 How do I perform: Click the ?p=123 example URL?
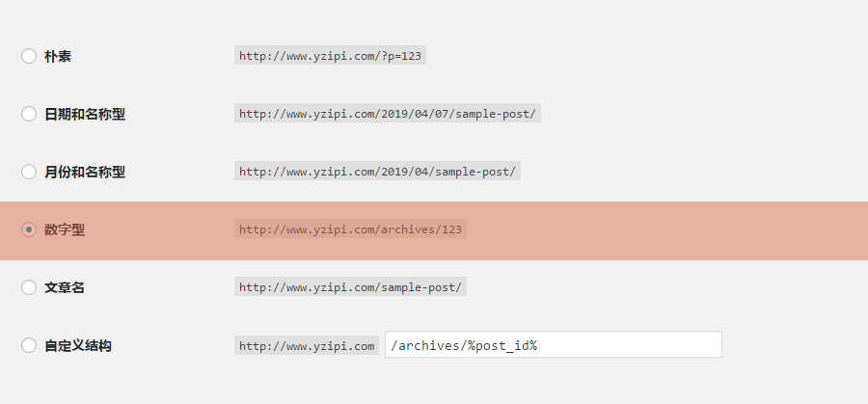point(330,56)
